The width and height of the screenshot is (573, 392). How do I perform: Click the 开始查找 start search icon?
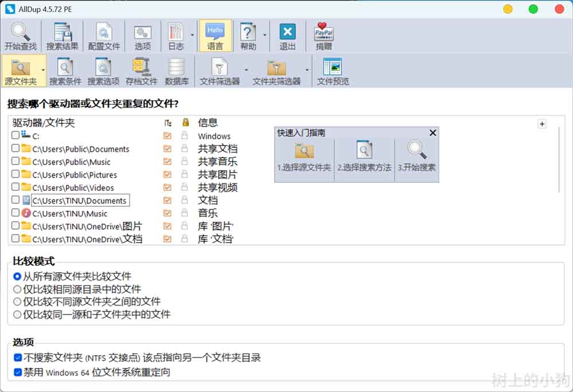point(21,36)
